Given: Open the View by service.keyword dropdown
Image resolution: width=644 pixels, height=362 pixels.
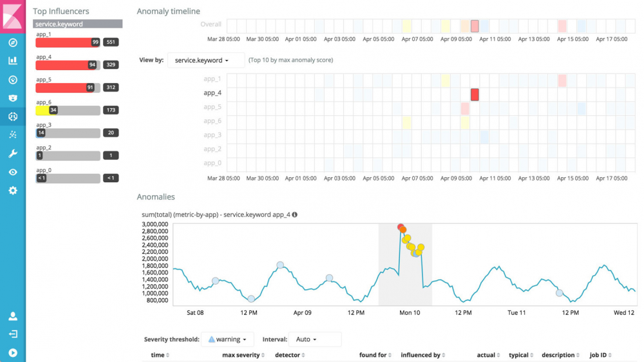Looking at the screenshot, I should coord(204,61).
